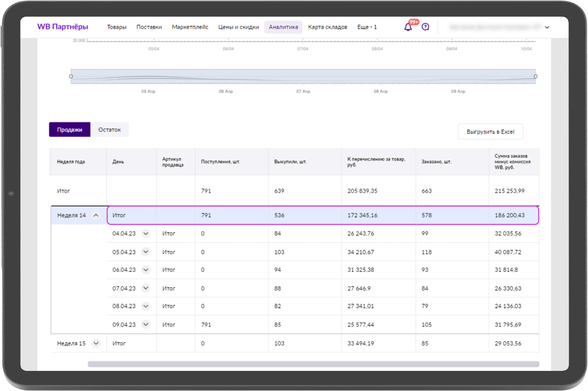Open the account selector dropdown

[x=547, y=27]
